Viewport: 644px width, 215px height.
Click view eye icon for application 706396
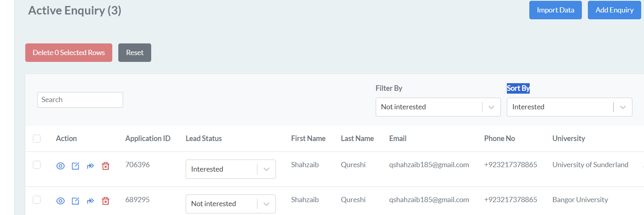tap(61, 166)
